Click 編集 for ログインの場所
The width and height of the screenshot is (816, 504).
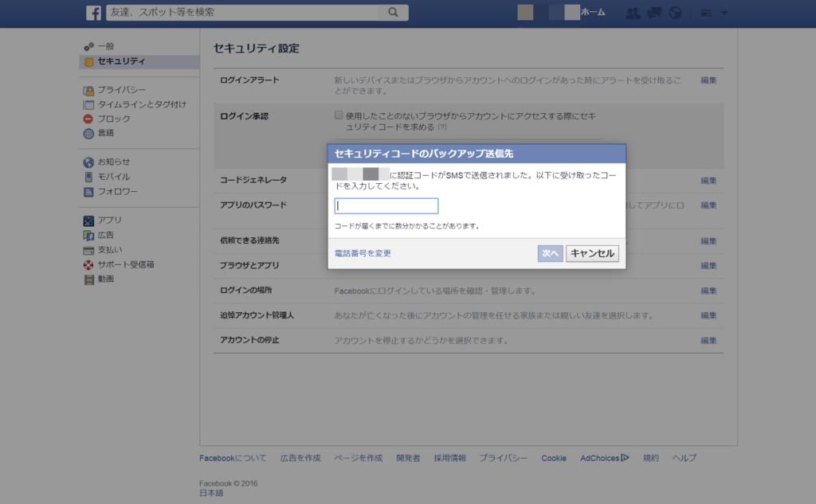coord(708,291)
